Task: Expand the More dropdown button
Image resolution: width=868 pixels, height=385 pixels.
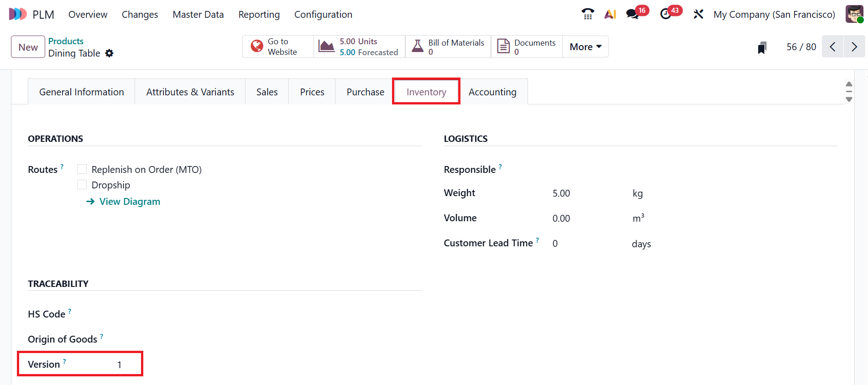Action: pos(585,47)
